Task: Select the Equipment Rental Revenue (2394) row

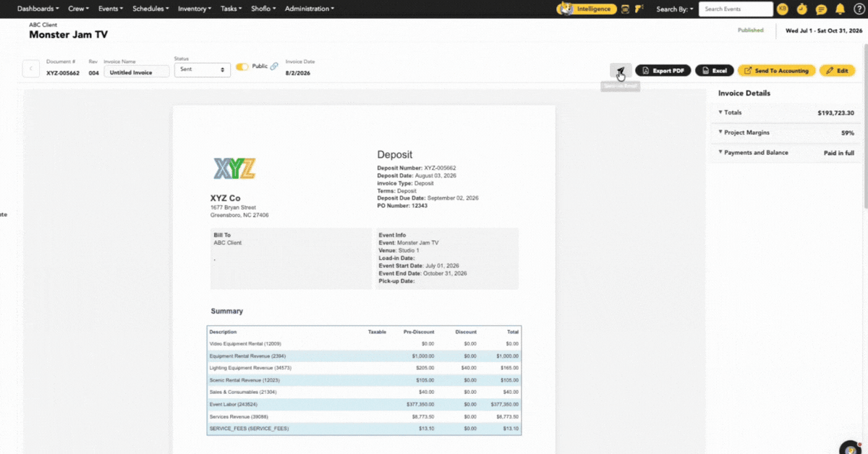Action: (364, 356)
